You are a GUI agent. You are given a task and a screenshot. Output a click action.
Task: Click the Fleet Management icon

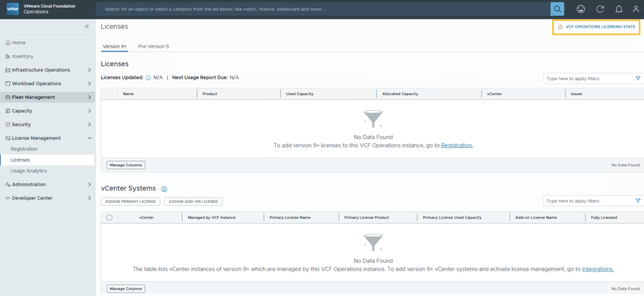point(8,98)
